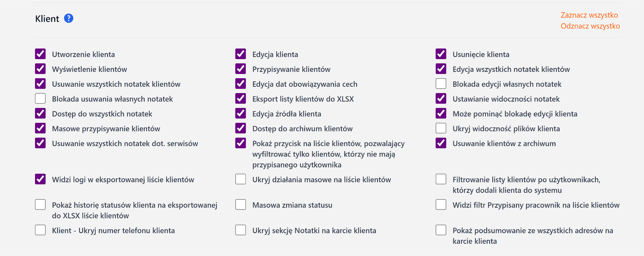Image resolution: width=644 pixels, height=256 pixels.
Task: Uncheck 'Widzi logi w eksportowanej liście klientów'
Action: (40, 179)
